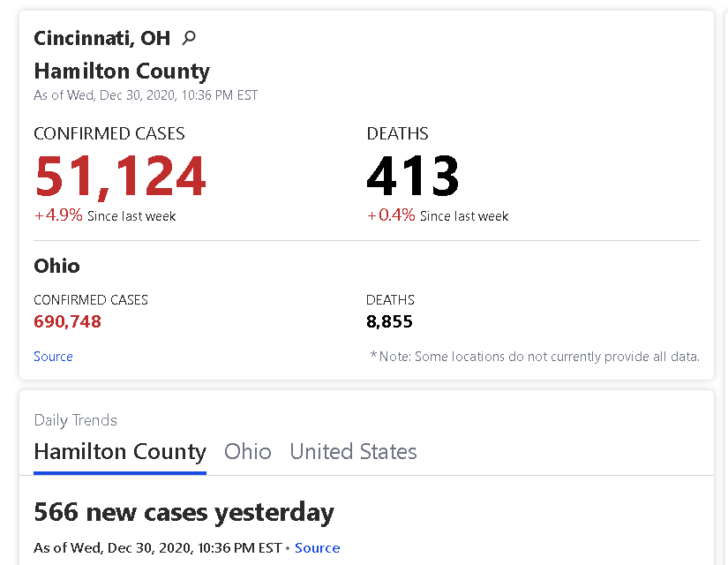Click the note about locations lacking data

tap(535, 357)
